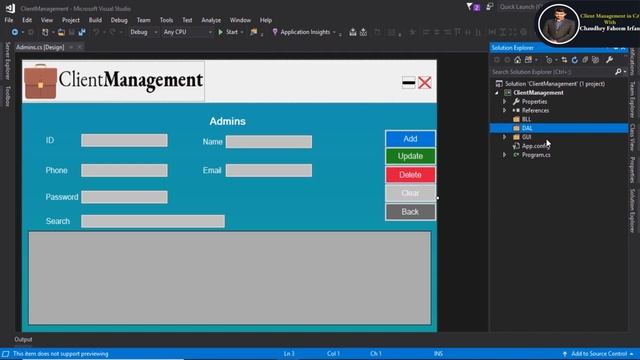Image resolution: width=640 pixels, height=360 pixels.
Task: Click the Properties wrench icon in Solution Explorer toolbar
Action: 609,60
